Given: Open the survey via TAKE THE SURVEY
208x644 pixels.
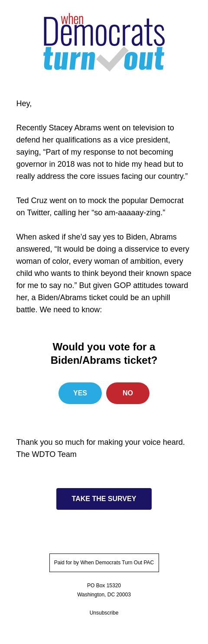Looking at the screenshot, I should coord(104,499).
